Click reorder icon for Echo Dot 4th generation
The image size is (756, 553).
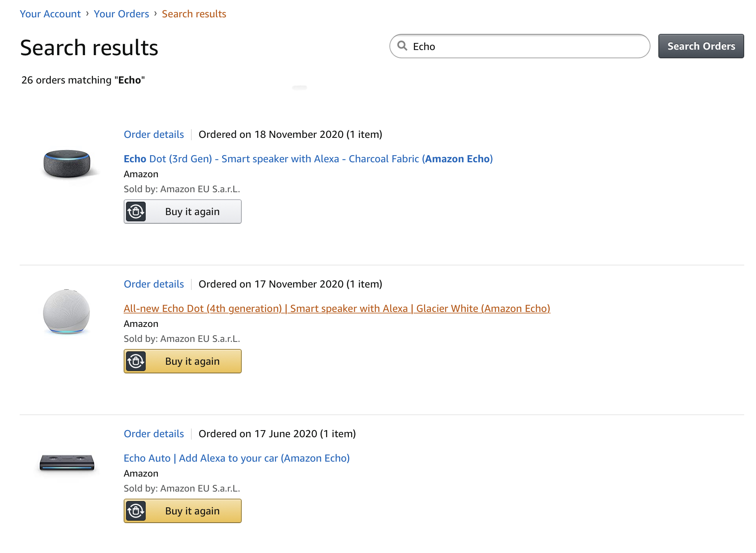136,361
